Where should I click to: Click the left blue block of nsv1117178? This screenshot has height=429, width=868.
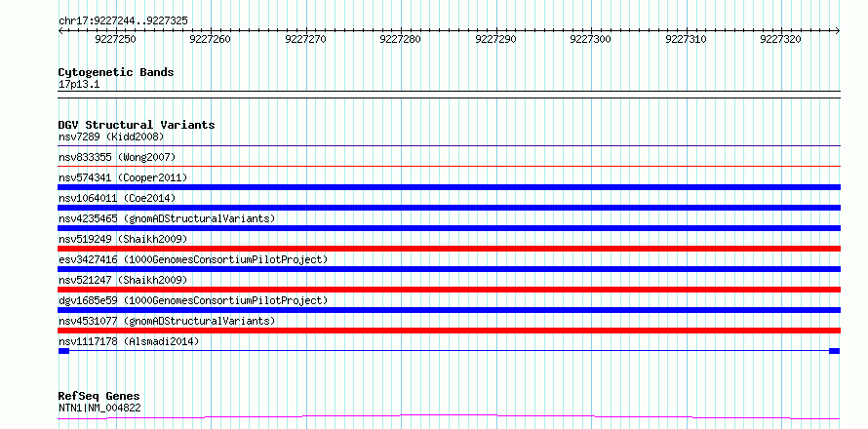pos(63,351)
